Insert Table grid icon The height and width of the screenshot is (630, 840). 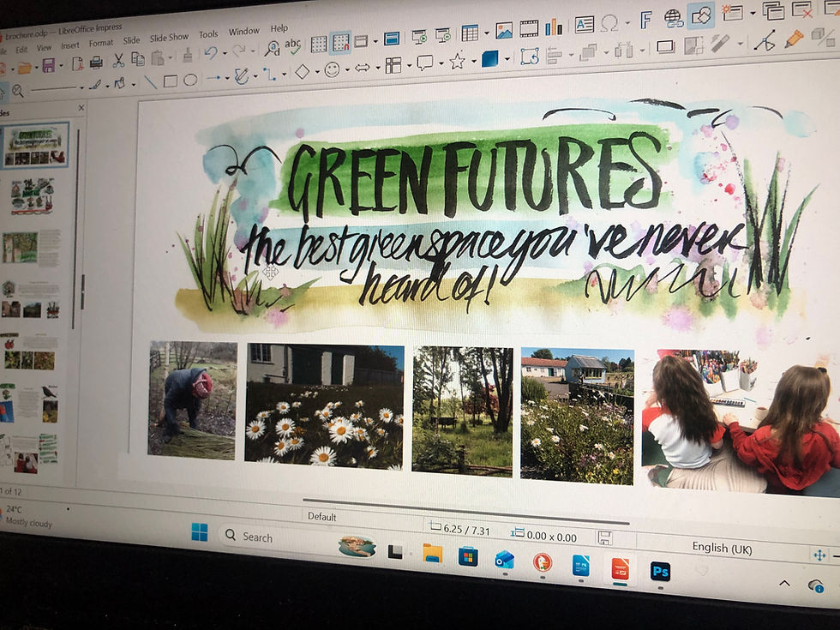pos(470,33)
